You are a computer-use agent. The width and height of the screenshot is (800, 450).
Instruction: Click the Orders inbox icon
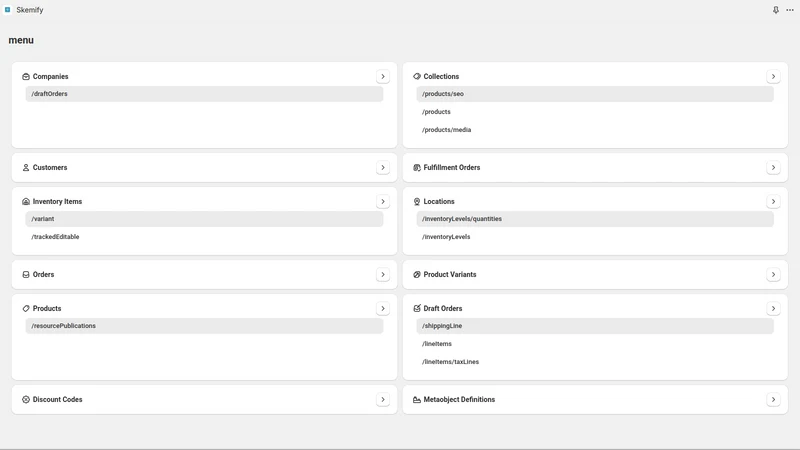tap(26, 274)
